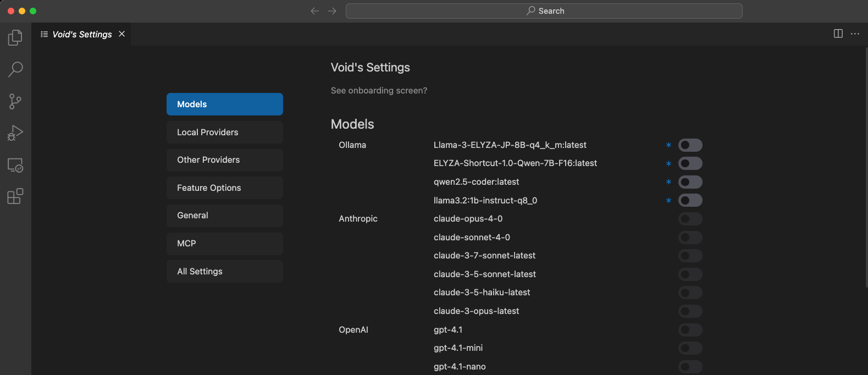Enable llama3.2:1b-instruct-q8_0 model
The image size is (868, 375).
pyautogui.click(x=690, y=200)
